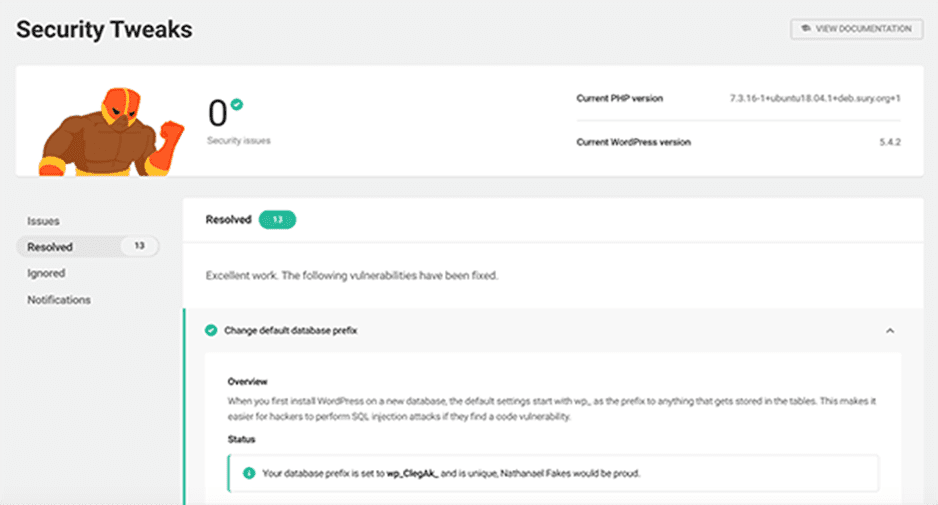Open the Ignored sidebar section
This screenshot has height=505, width=938.
[46, 273]
